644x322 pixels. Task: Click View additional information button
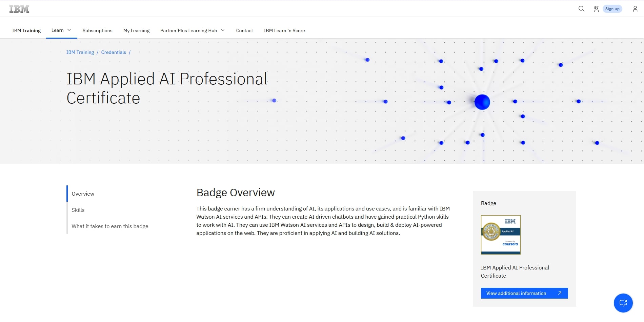pyautogui.click(x=524, y=293)
